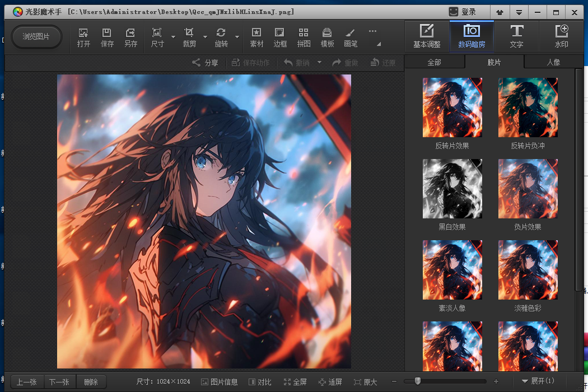Expand the 旋转 (Rotate) dropdown arrow

coord(237,37)
